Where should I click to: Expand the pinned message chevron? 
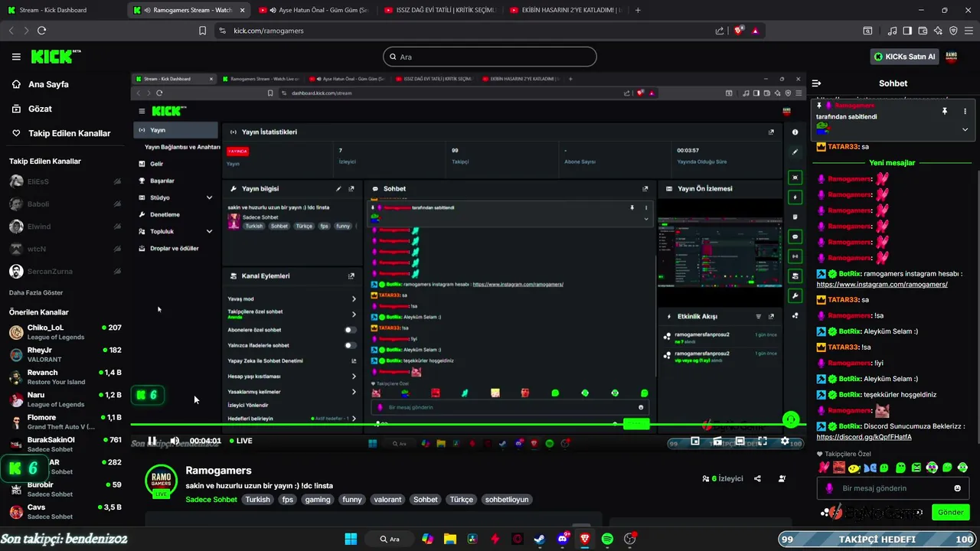[965, 129]
